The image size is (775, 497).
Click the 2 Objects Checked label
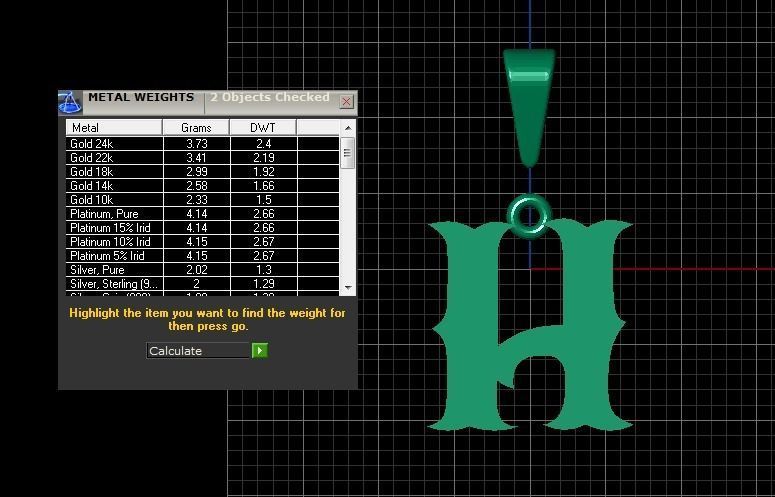[x=270, y=97]
